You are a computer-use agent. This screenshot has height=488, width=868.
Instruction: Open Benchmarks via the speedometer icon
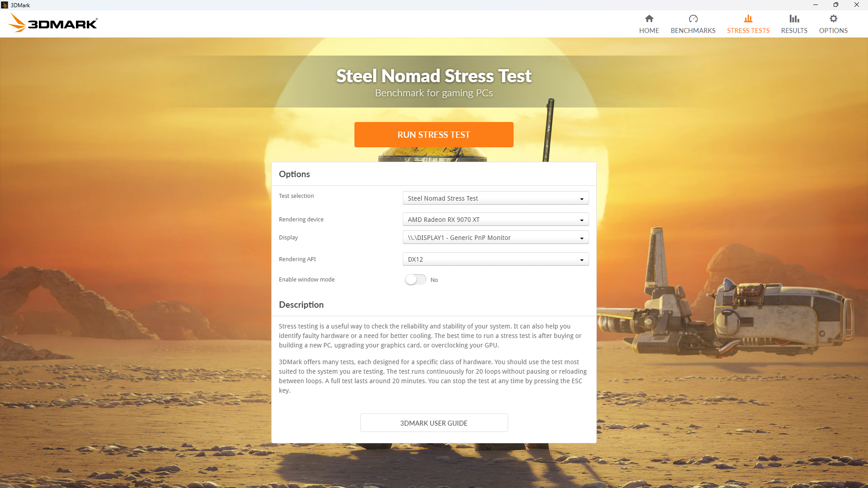tap(693, 19)
